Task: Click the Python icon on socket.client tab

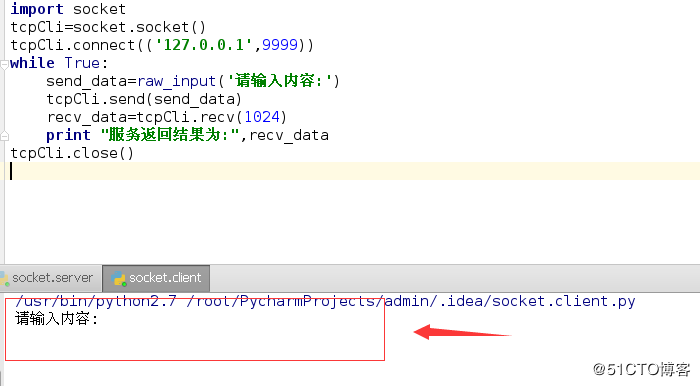Action: [118, 278]
